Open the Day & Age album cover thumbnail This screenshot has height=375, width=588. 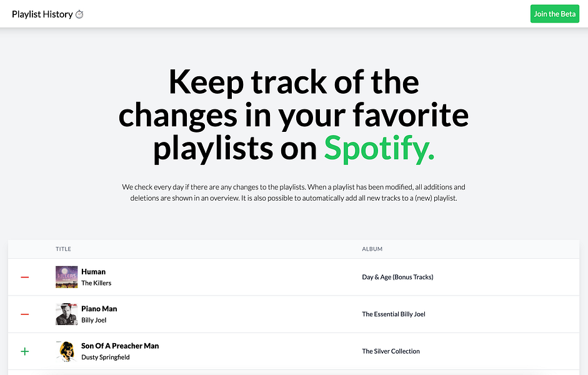(x=66, y=277)
